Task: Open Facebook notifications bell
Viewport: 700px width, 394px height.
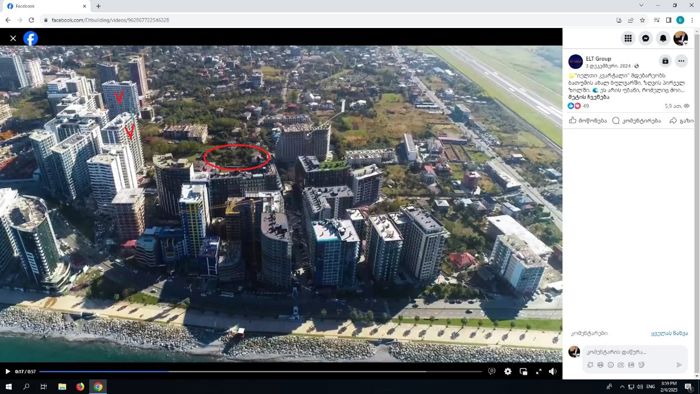Action: tap(663, 38)
